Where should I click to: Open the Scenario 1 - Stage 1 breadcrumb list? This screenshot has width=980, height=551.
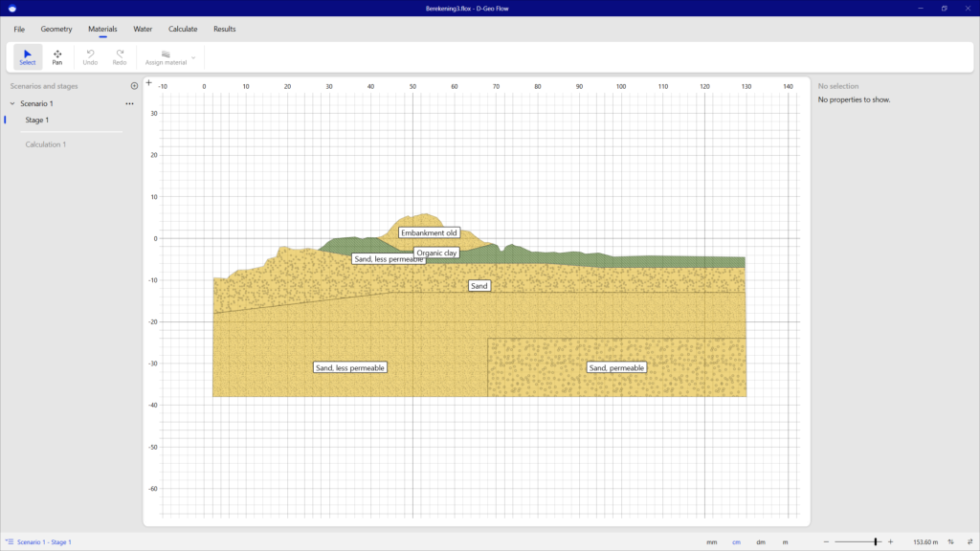[x=38, y=542]
